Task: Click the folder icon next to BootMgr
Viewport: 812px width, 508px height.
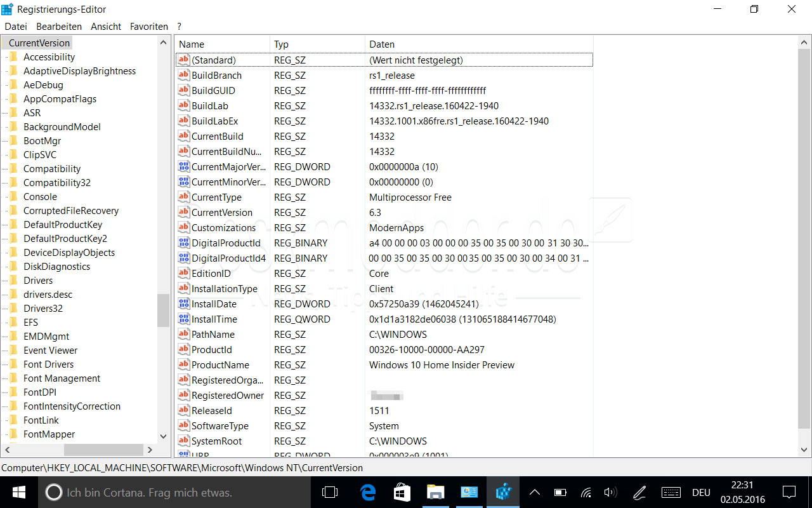Action: (13, 140)
